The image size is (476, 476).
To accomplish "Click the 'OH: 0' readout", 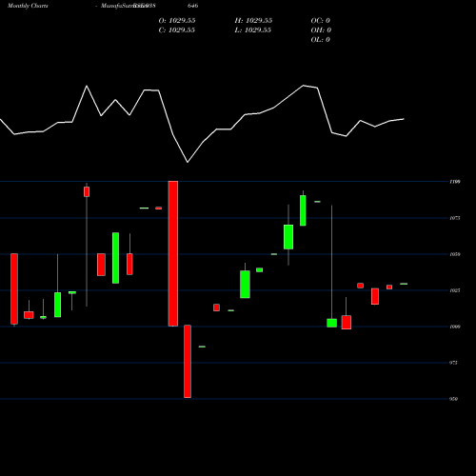I will [321, 30].
